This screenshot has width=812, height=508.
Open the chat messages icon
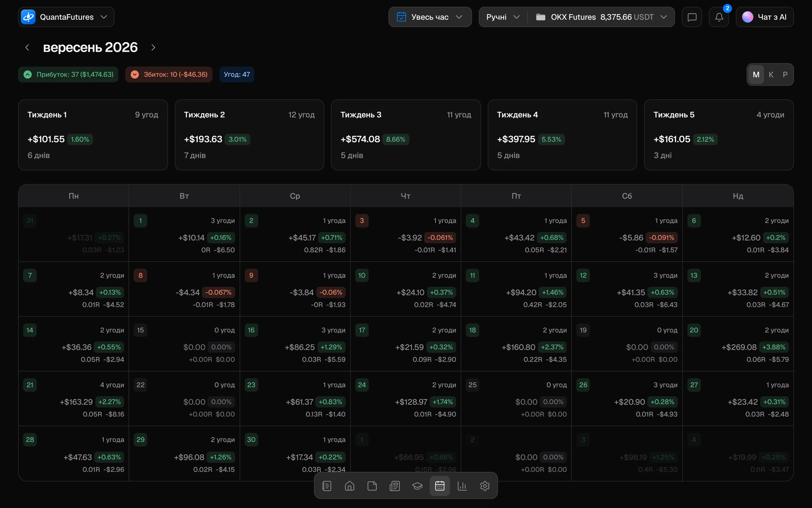click(x=692, y=17)
